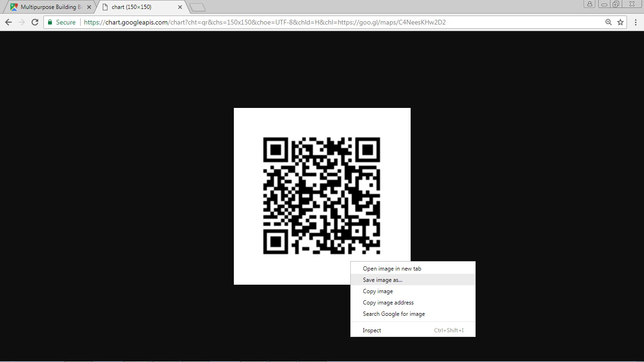Viewport: 644px width, 362px height.
Task: Click the browser forward arrow
Action: [22, 22]
